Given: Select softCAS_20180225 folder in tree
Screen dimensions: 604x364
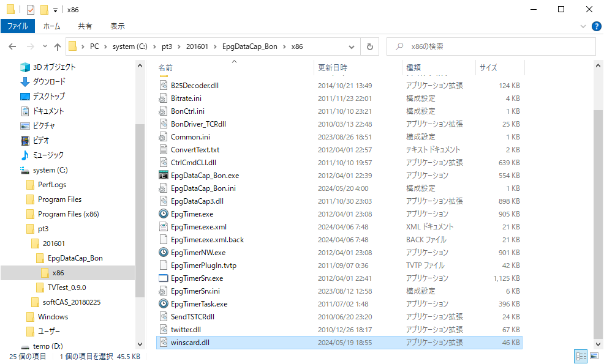Looking at the screenshot, I should point(72,302).
